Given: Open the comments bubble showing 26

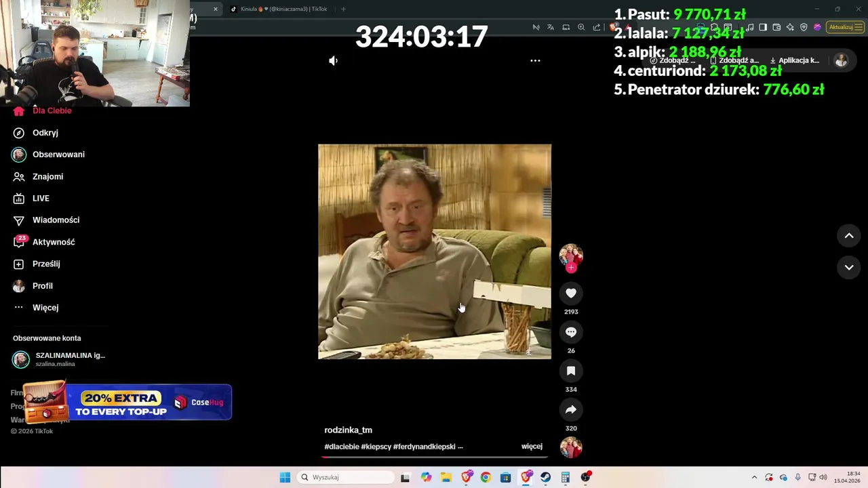Looking at the screenshot, I should click(x=571, y=332).
